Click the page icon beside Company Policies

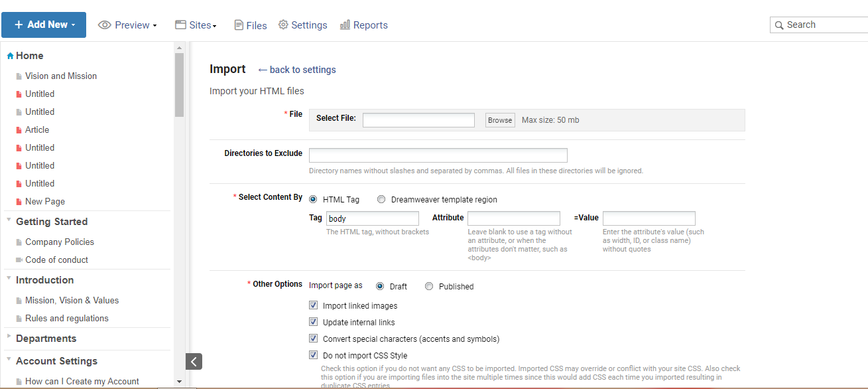19,242
